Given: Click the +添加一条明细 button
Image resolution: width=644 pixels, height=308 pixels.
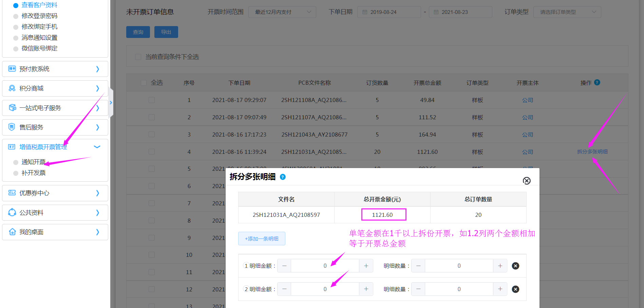Looking at the screenshot, I should click(262, 239).
